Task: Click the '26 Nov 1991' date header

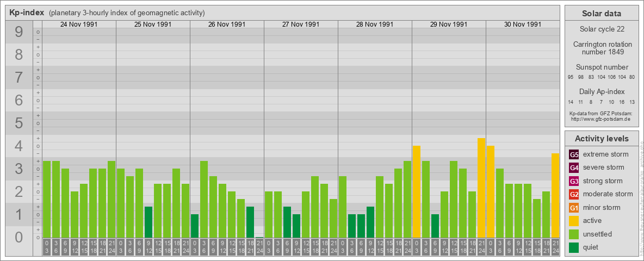Action: pos(227,24)
